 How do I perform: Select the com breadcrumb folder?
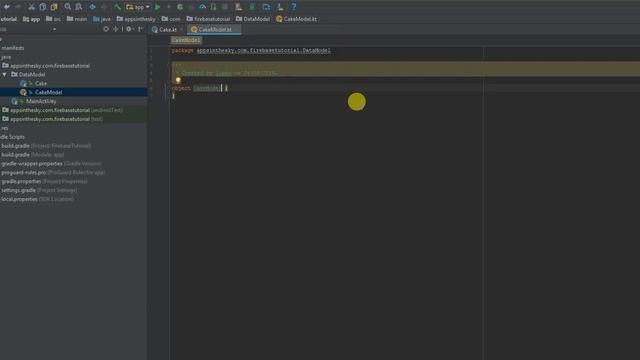pyautogui.click(x=171, y=19)
